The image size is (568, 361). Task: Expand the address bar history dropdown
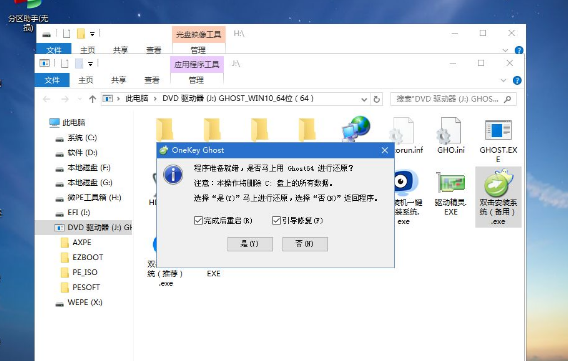pos(364,99)
